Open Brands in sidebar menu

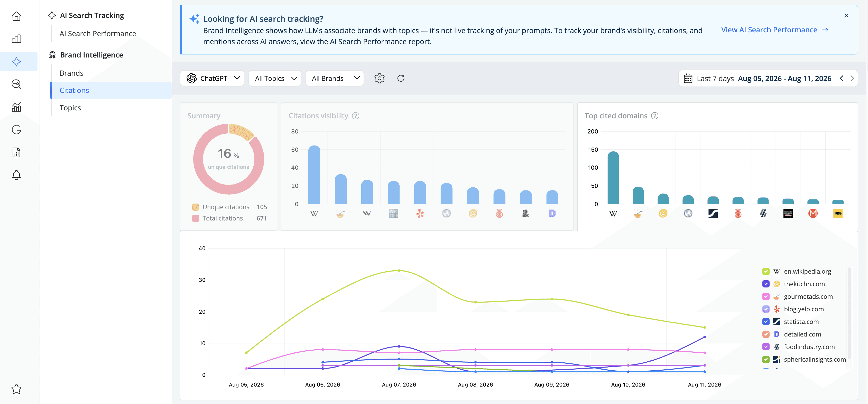71,73
